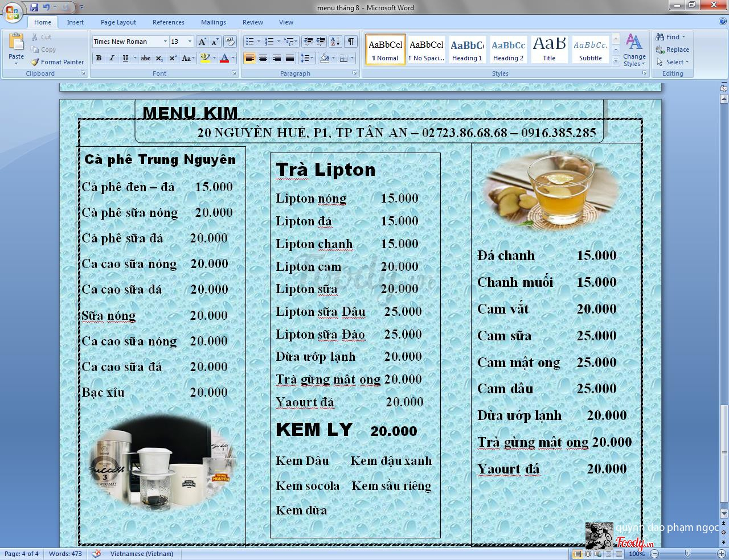This screenshot has height=560, width=729.
Task: Apply the Heading 1 style
Action: 467,50
